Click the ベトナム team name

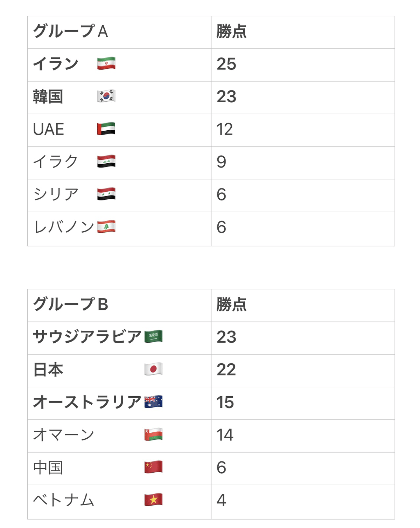pos(64,500)
